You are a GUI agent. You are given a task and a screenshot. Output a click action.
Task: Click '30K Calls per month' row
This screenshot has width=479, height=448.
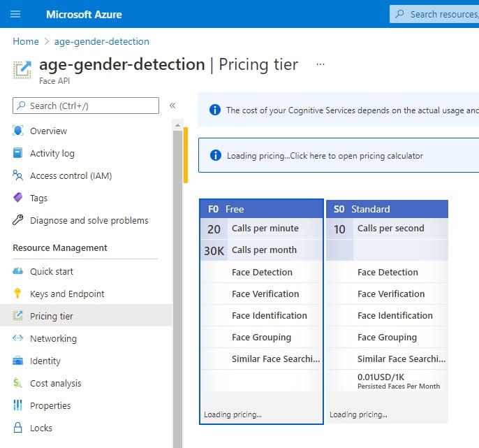coord(261,250)
